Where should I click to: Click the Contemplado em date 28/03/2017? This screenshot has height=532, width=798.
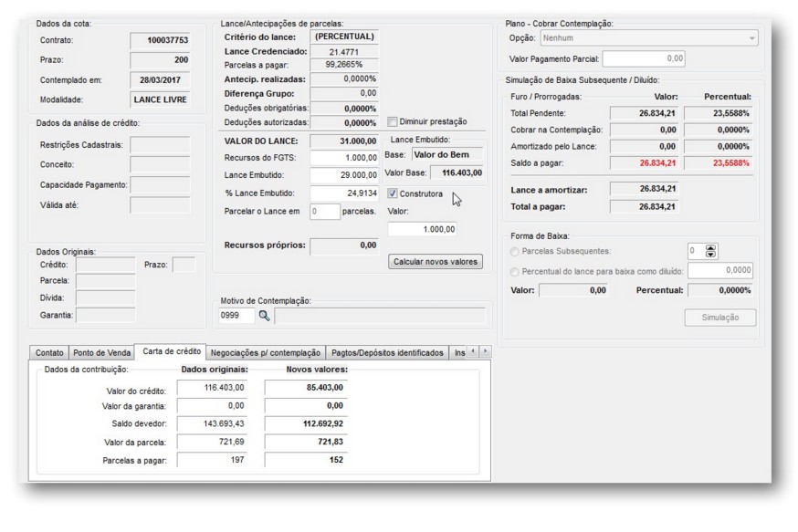pyautogui.click(x=161, y=80)
